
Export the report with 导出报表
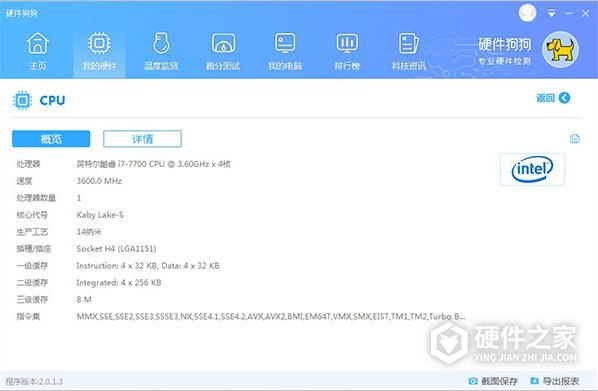(x=555, y=381)
